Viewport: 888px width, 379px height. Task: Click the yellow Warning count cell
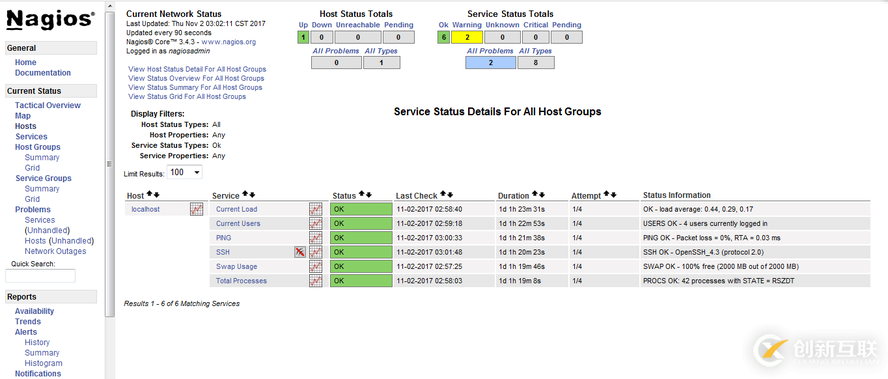click(467, 37)
